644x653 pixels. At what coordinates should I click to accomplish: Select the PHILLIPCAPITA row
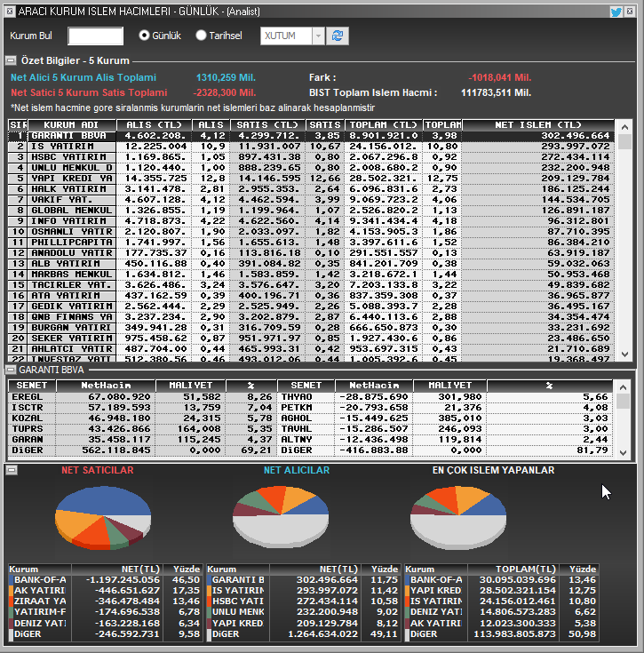(x=311, y=243)
